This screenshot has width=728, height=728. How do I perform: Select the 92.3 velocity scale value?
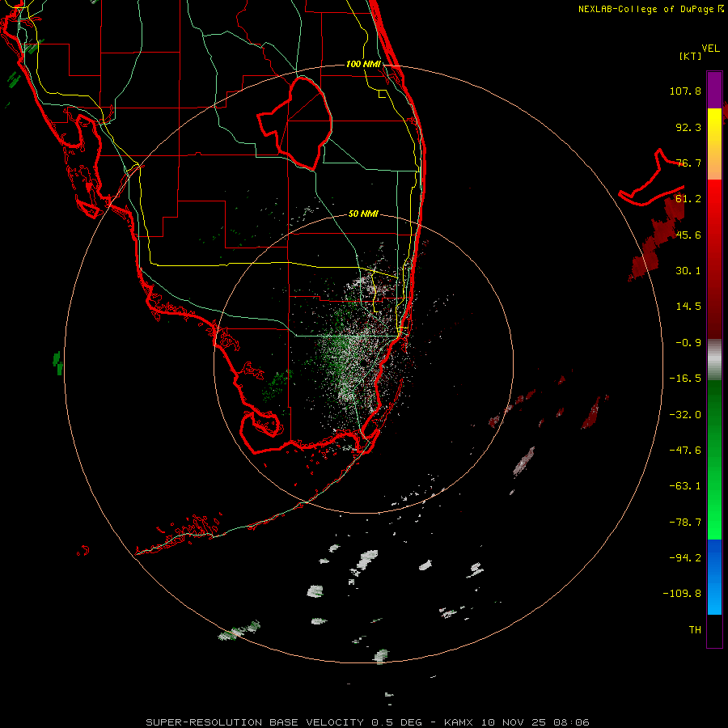688,127
